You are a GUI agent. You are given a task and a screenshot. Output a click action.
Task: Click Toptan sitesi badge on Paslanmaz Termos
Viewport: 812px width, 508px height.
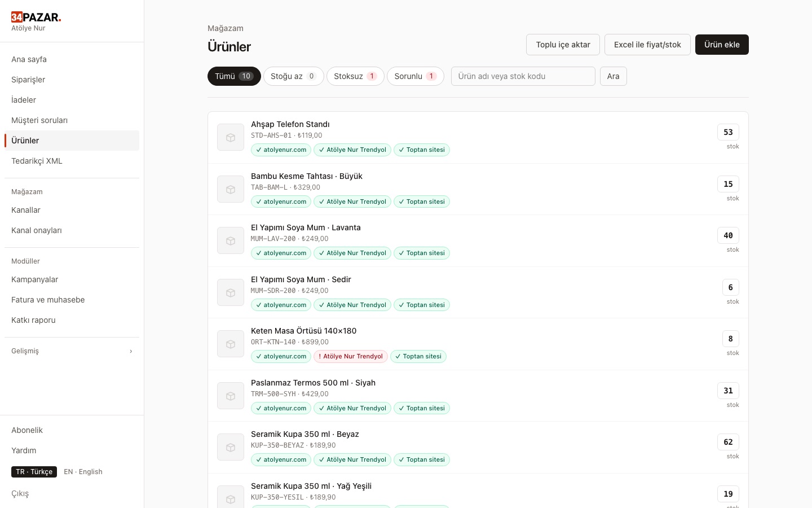click(x=422, y=408)
